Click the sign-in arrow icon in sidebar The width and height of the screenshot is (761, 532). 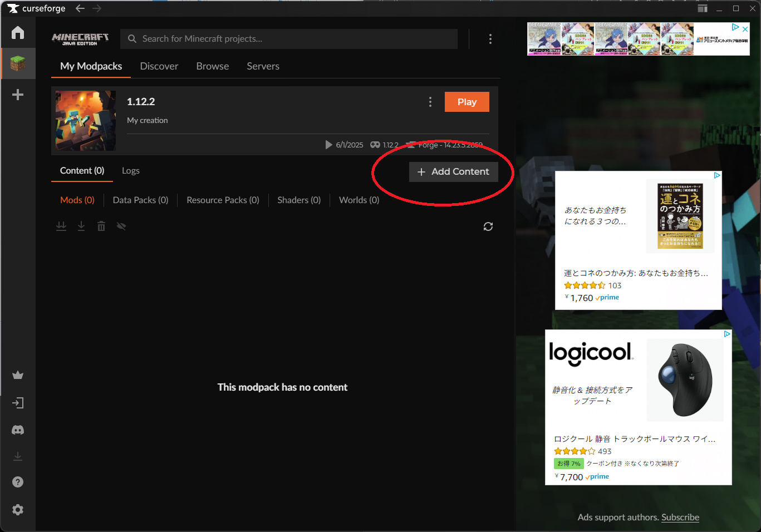click(x=18, y=403)
